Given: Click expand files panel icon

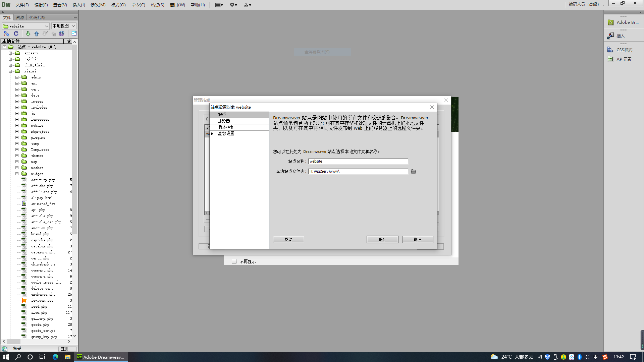Looking at the screenshot, I should click(74, 34).
